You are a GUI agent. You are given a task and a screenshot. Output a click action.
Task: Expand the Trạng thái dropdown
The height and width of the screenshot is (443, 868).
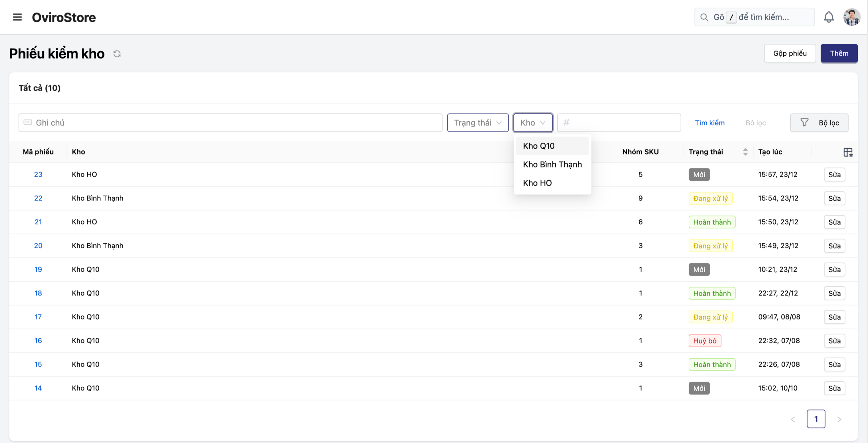pos(477,123)
